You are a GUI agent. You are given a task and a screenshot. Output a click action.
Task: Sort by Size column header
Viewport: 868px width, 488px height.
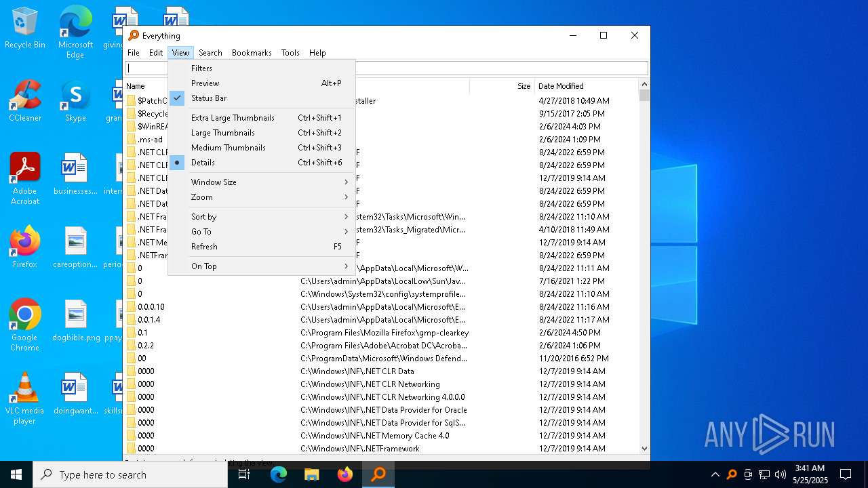[x=501, y=86]
